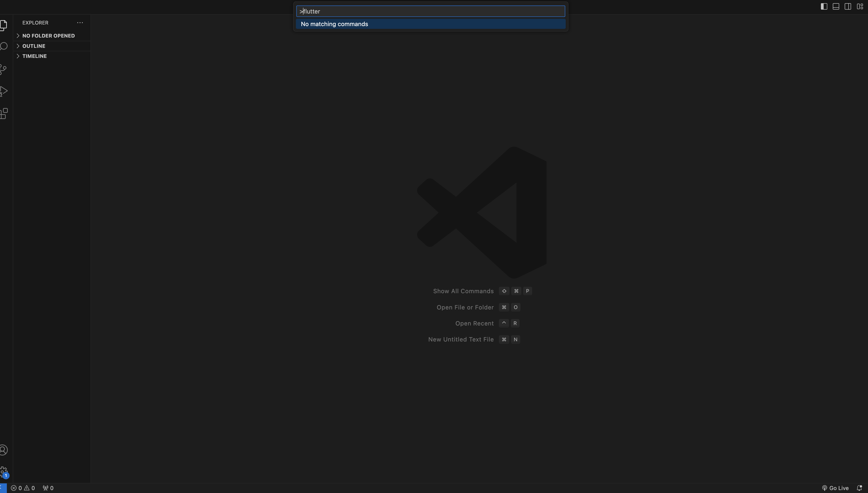
Task: Open the notifications bell
Action: tap(859, 488)
